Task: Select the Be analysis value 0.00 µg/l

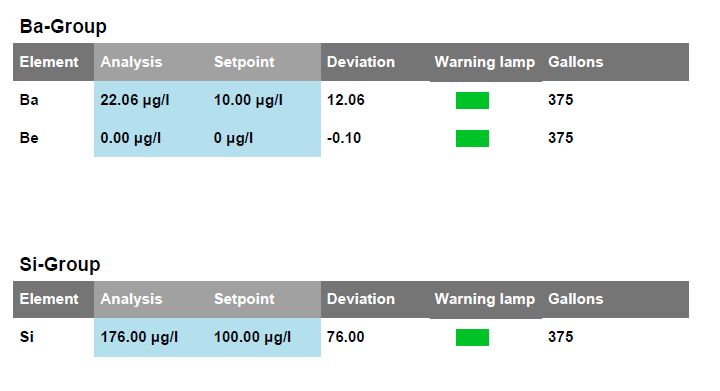Action: tap(130, 138)
